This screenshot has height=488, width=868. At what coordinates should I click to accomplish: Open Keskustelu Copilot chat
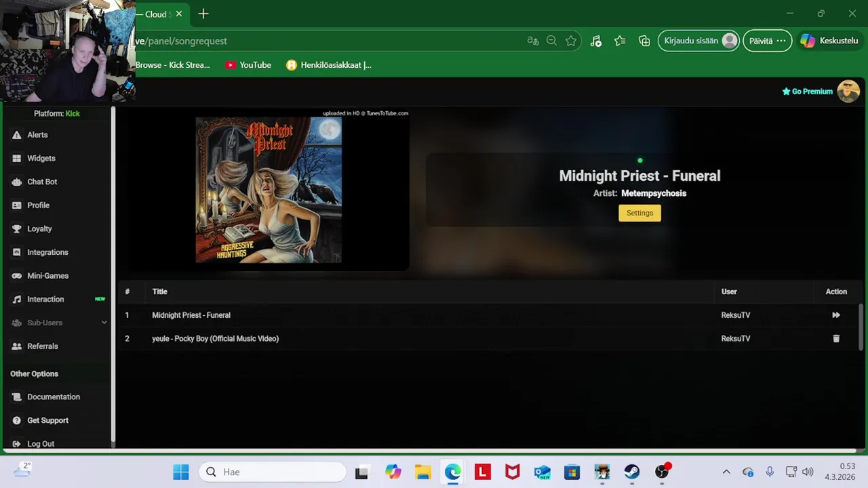click(829, 41)
